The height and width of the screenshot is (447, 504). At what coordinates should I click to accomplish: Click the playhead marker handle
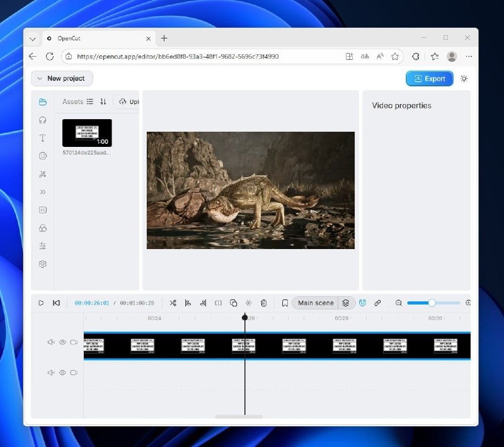click(x=245, y=317)
